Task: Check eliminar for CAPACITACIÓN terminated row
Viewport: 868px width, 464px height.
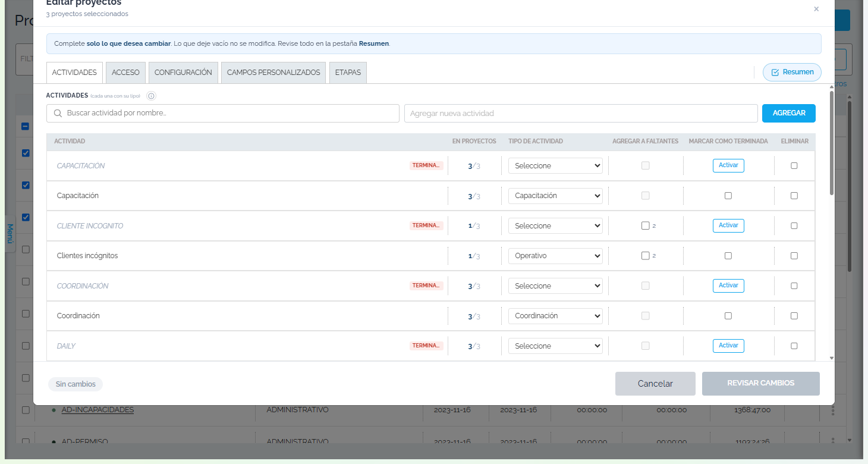Action: pyautogui.click(x=794, y=166)
